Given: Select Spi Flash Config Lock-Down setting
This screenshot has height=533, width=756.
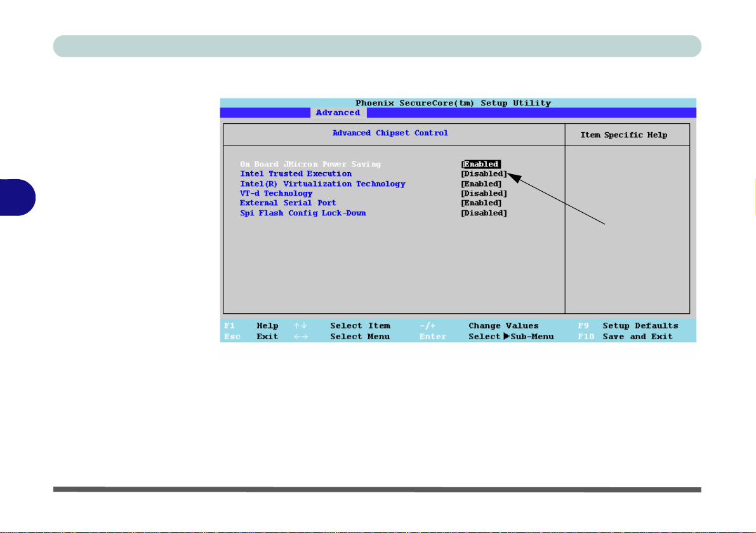Looking at the screenshot, I should pos(303,213).
